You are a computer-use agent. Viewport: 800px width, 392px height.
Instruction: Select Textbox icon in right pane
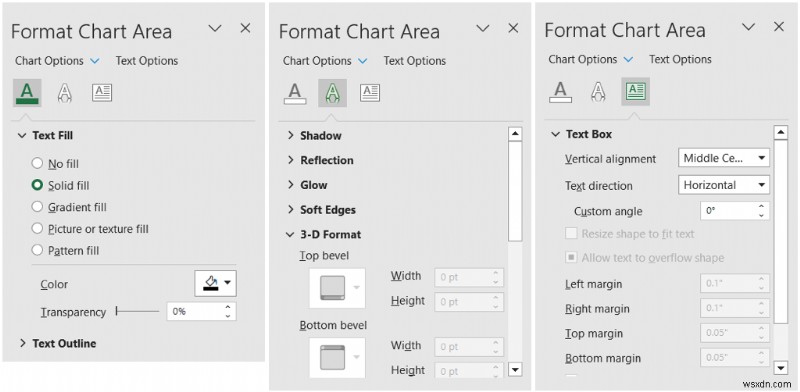click(x=635, y=92)
